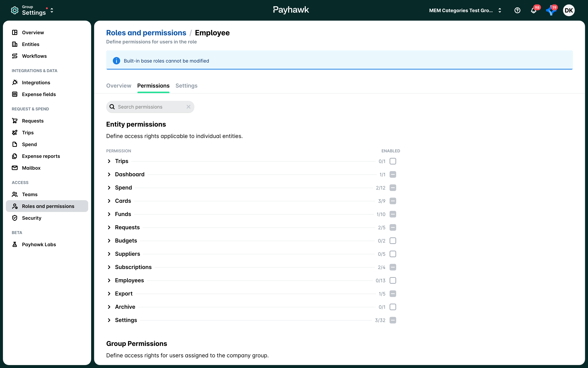Toggle the Budgets permission checkbox
This screenshot has width=588, height=368.
point(393,240)
